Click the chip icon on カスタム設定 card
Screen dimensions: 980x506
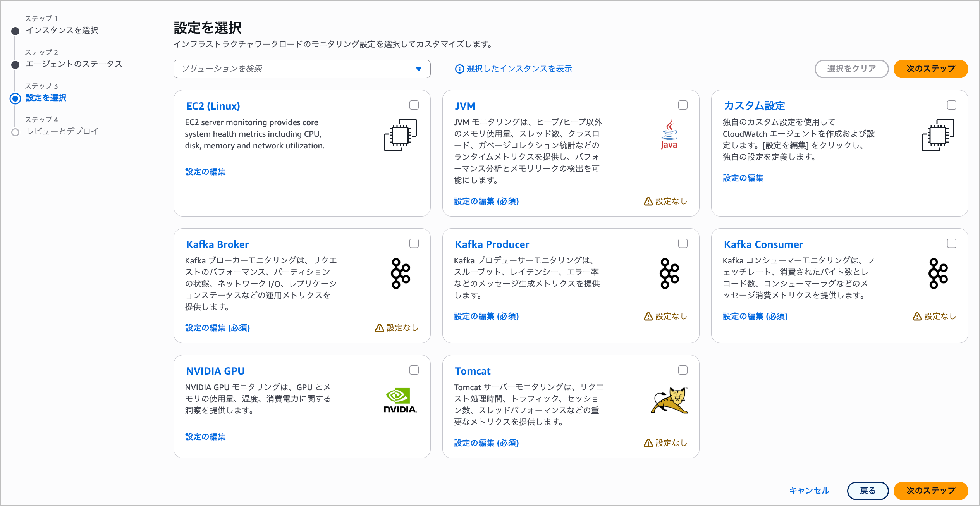tap(937, 136)
